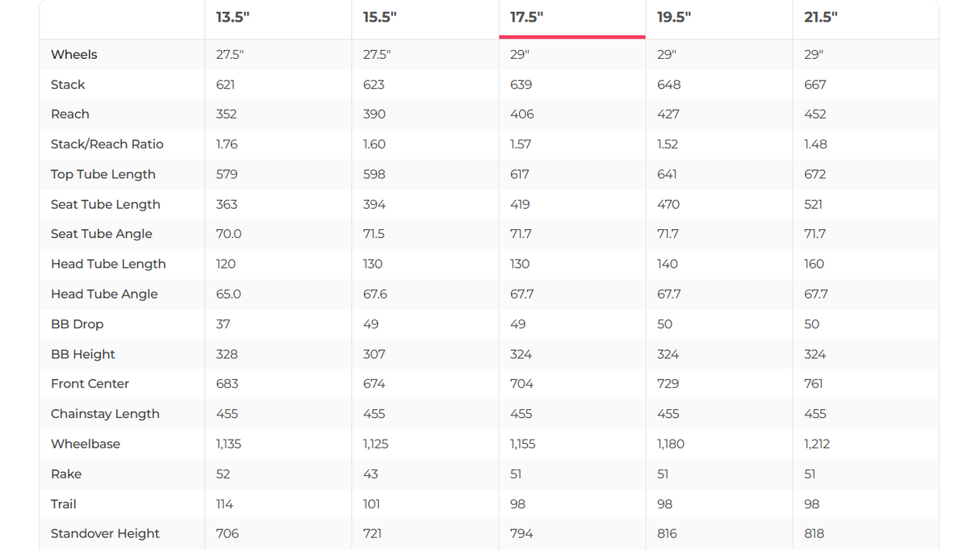Select the Head Tube Angle row label
The width and height of the screenshot is (980, 551).
(x=104, y=294)
